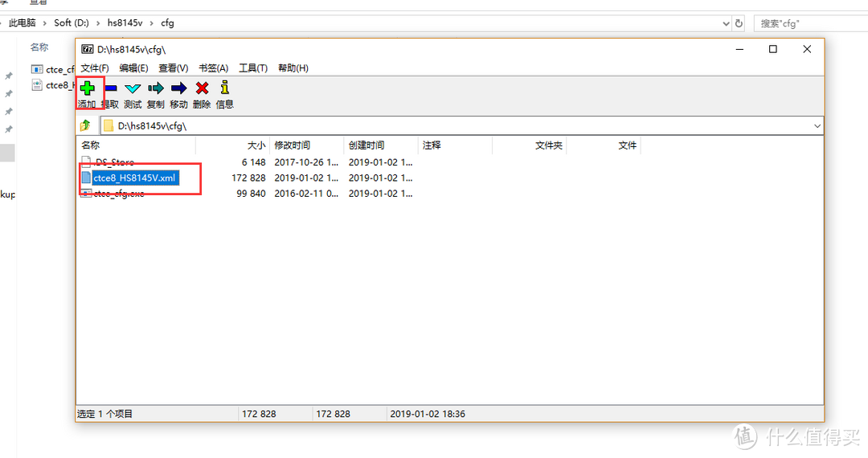Viewport: 868px width, 458px height.
Task: Click the 99 840 size cell
Action: [252, 194]
